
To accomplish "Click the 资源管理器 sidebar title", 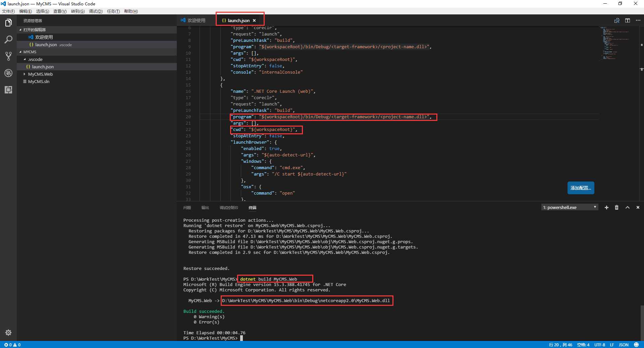I will click(x=33, y=21).
